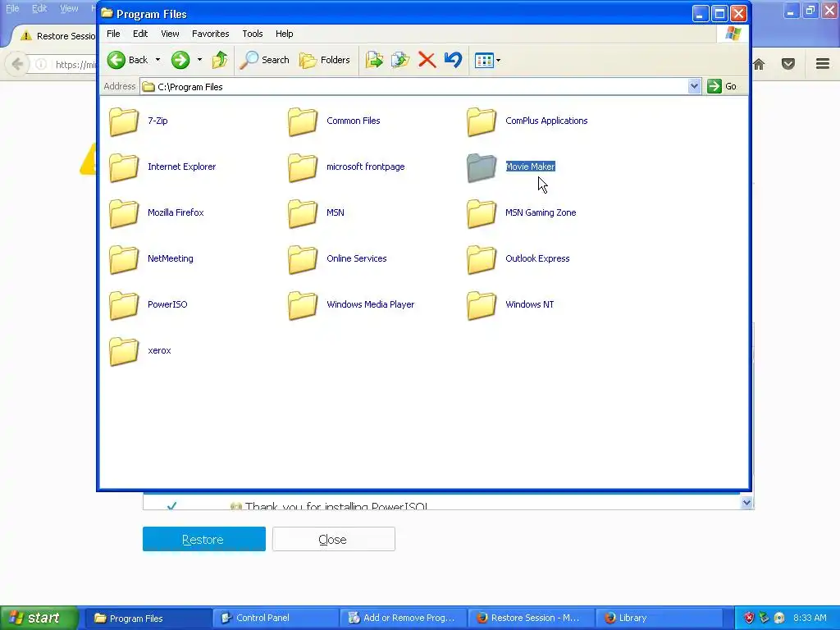Delete selection with the red X icon
Viewport: 840px width, 630px height.
click(427, 60)
